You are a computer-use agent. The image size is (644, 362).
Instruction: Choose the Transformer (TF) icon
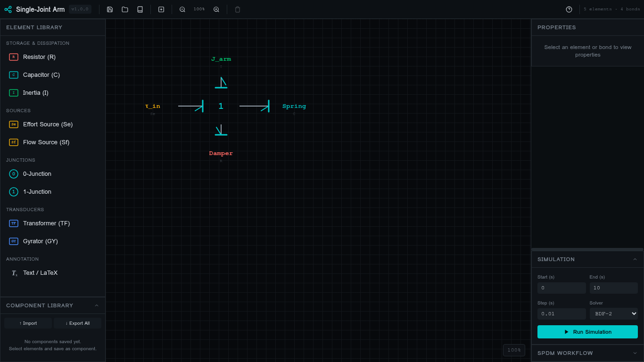14,223
